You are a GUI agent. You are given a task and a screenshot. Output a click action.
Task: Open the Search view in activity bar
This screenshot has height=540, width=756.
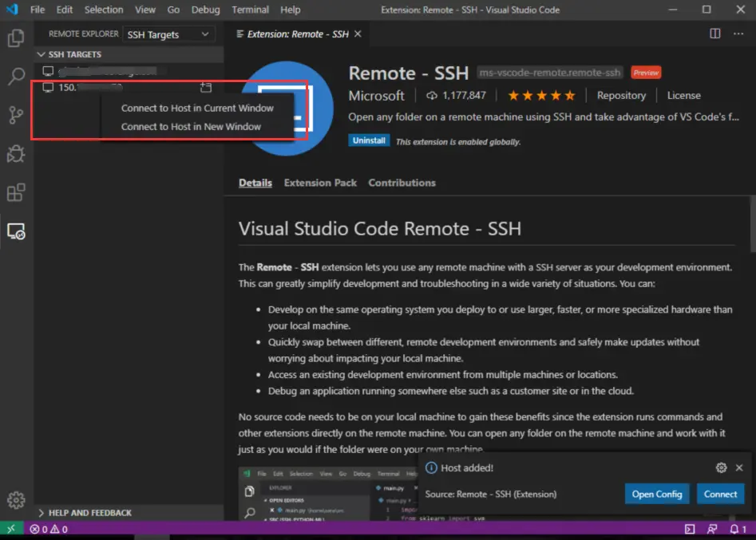tap(16, 76)
